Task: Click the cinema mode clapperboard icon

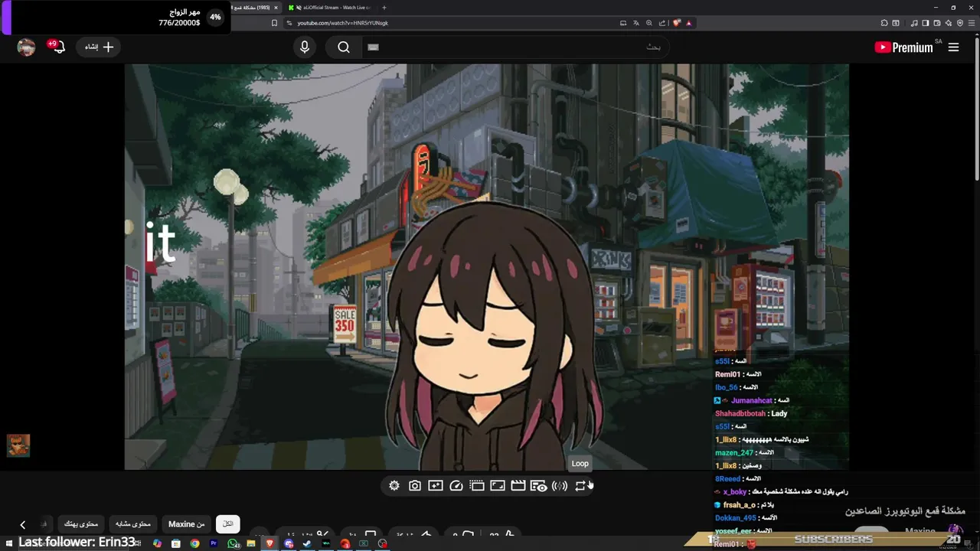Action: pos(518,486)
